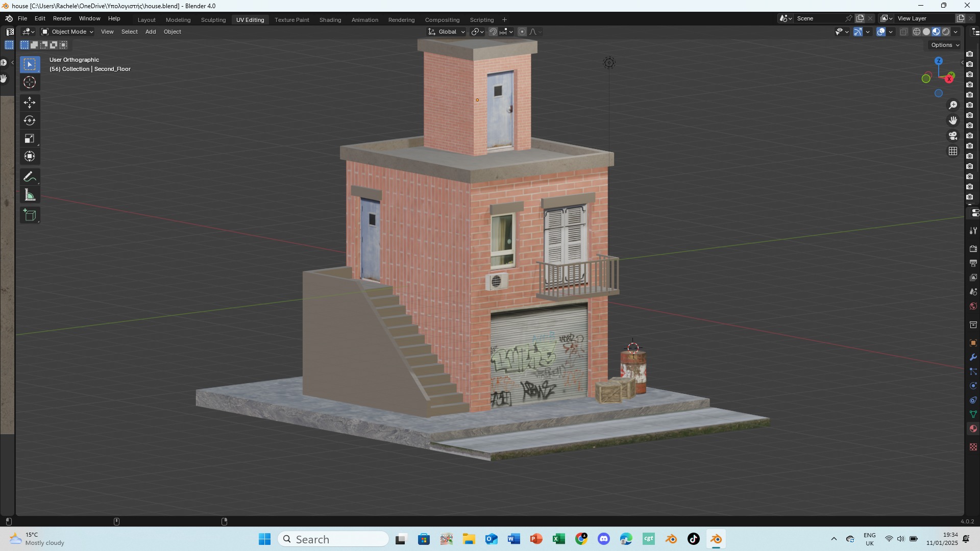The width and height of the screenshot is (980, 551).
Task: Open the World properties tab
Action: click(x=973, y=306)
